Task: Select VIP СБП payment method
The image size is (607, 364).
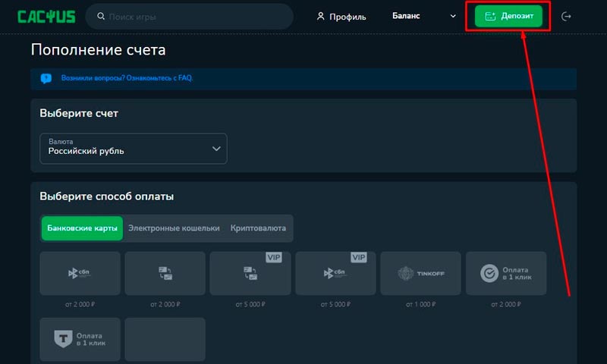Action: point(335,273)
